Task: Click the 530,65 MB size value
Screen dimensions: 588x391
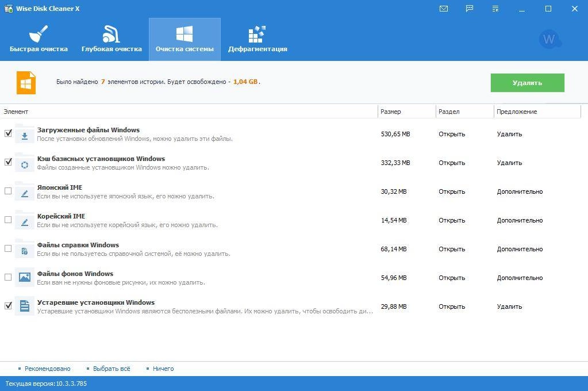Action: tap(395, 134)
